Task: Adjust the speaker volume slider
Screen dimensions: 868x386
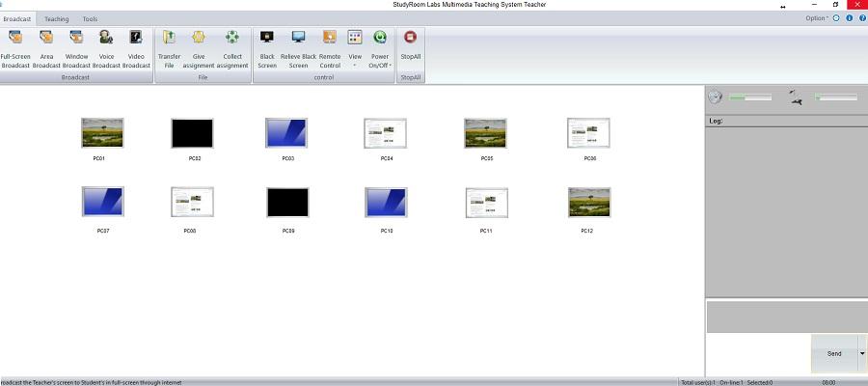Action: 750,96
